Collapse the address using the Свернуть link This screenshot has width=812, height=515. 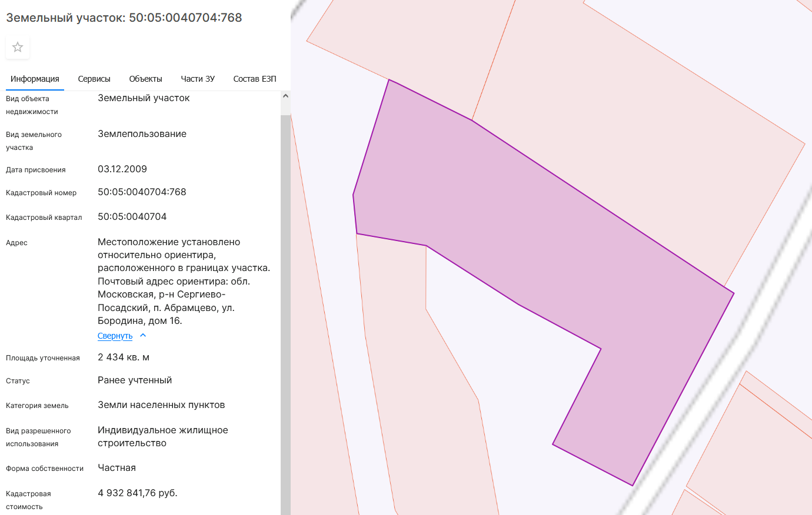click(x=115, y=336)
